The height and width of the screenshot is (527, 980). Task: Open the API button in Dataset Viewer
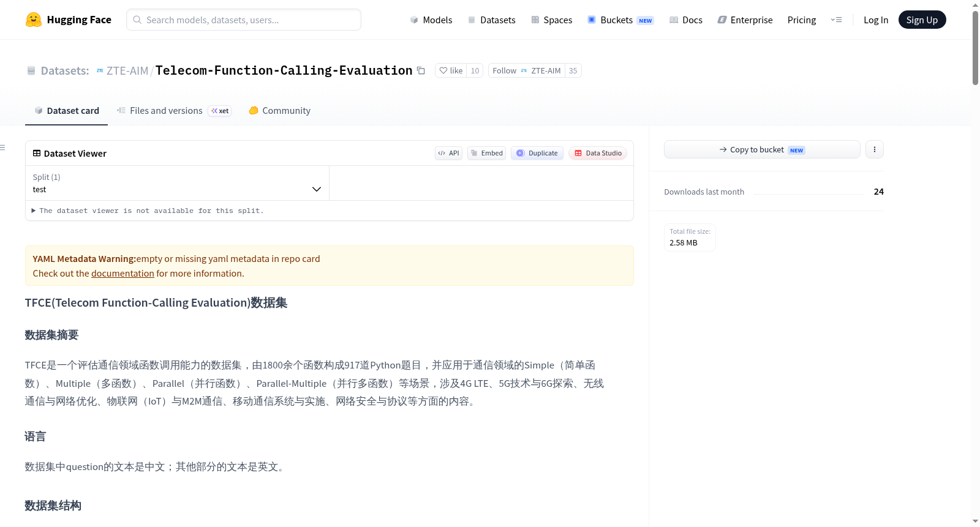coord(448,153)
